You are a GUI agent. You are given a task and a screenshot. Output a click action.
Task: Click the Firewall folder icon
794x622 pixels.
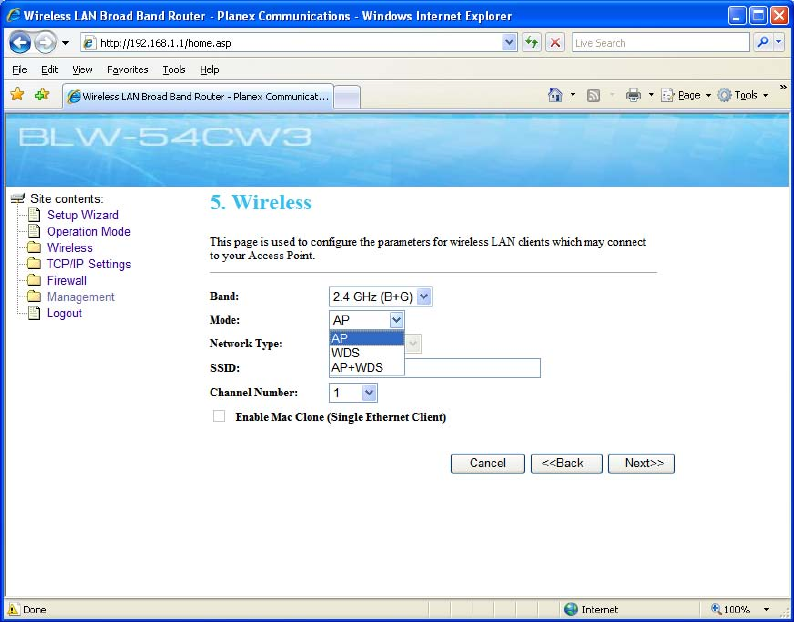(34, 281)
